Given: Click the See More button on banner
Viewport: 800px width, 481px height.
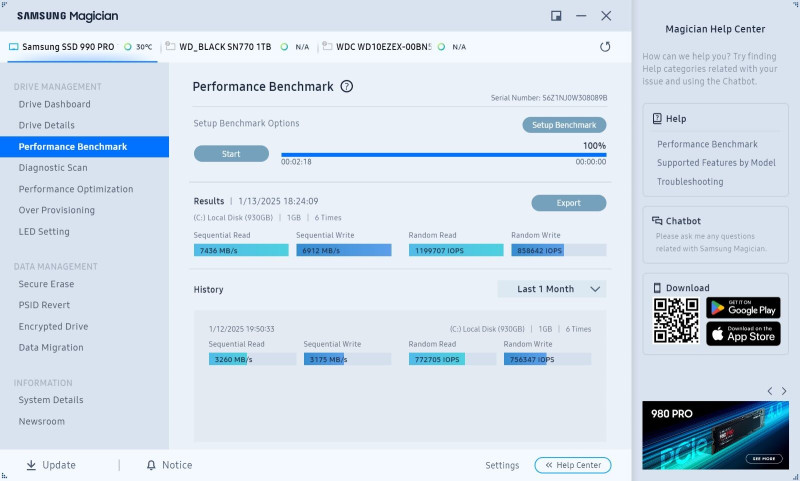Looking at the screenshot, I should [763, 459].
